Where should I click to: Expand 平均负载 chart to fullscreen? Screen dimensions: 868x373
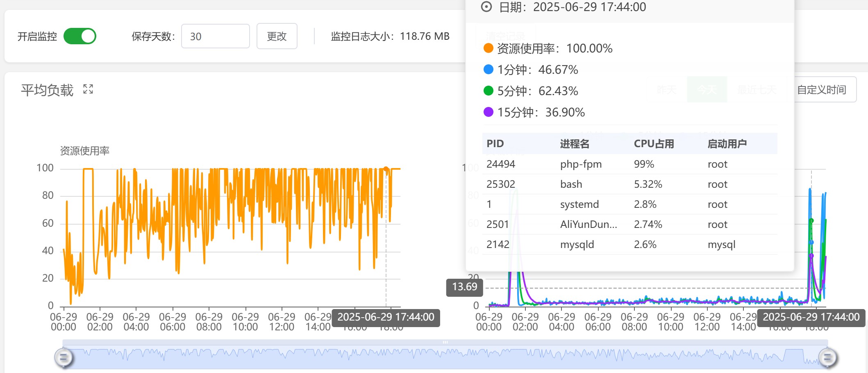pyautogui.click(x=88, y=89)
